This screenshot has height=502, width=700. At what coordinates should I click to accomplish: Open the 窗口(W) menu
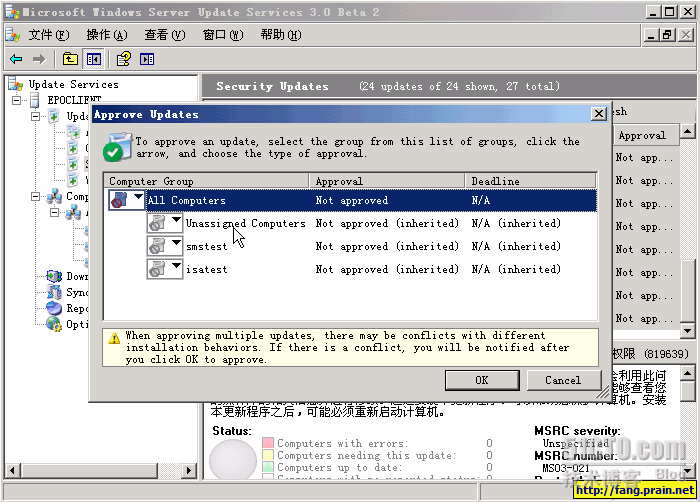(x=223, y=35)
